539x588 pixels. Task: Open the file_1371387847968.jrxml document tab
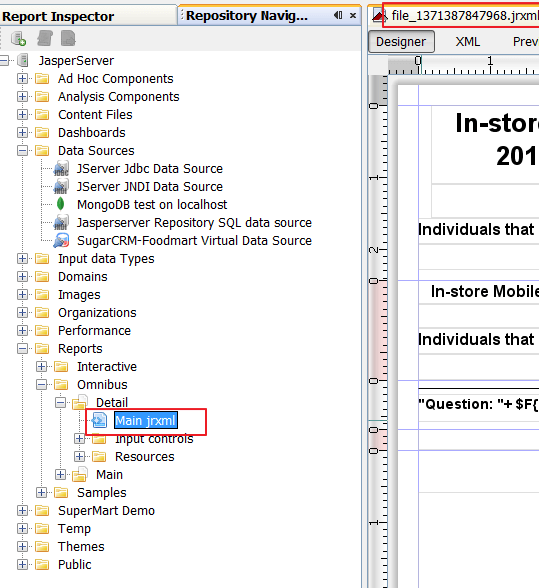[464, 16]
